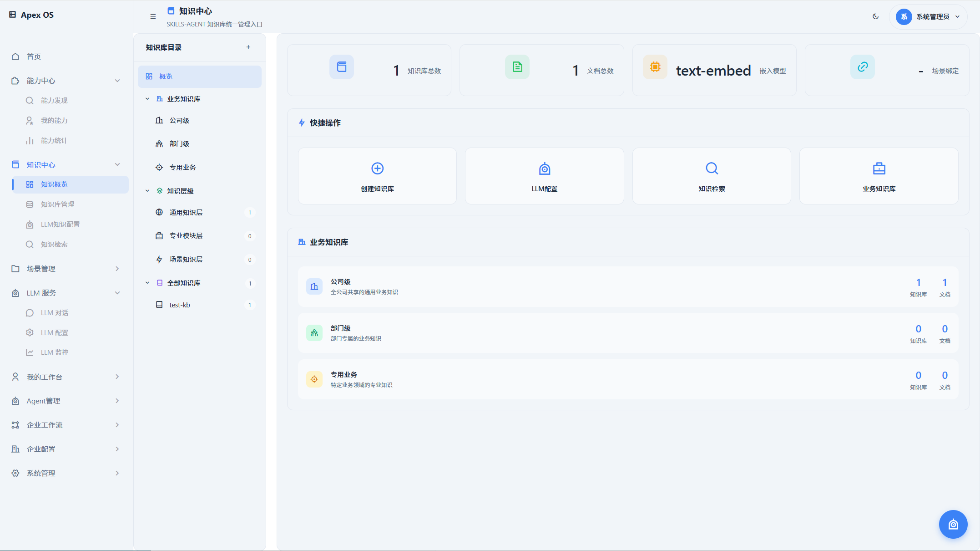Go to LLM 对话 menu item
The image size is (980, 551).
(x=55, y=313)
